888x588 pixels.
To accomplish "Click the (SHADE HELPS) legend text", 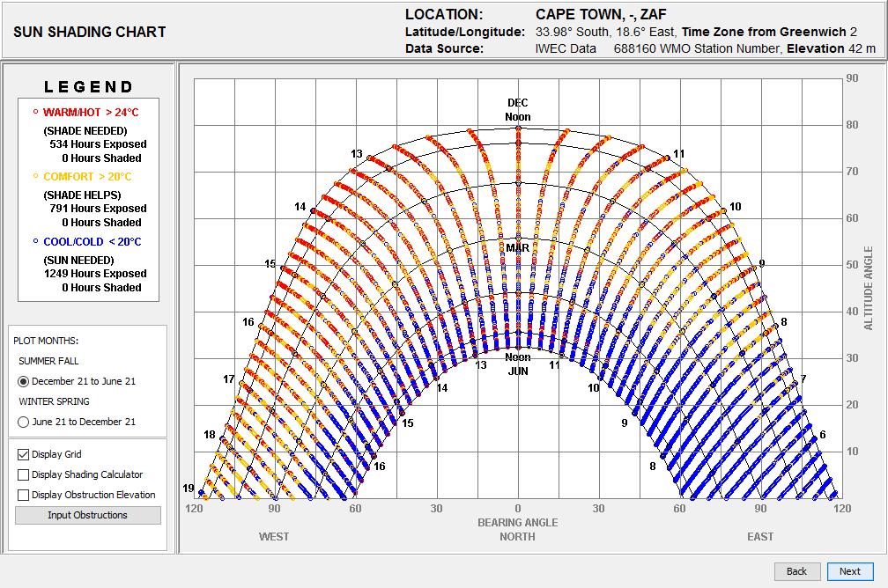I will 82,195.
